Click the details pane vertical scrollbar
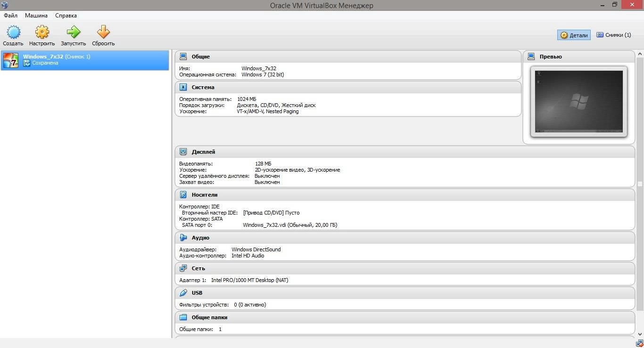The width and height of the screenshot is (644, 348). point(640,194)
